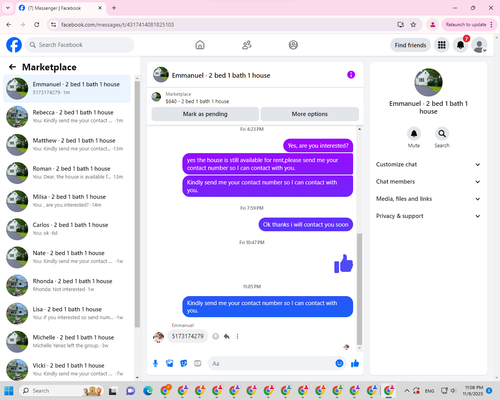Open Rebecca conversation
Image resolution: width=500 pixels, height=400 pixels.
[67, 116]
